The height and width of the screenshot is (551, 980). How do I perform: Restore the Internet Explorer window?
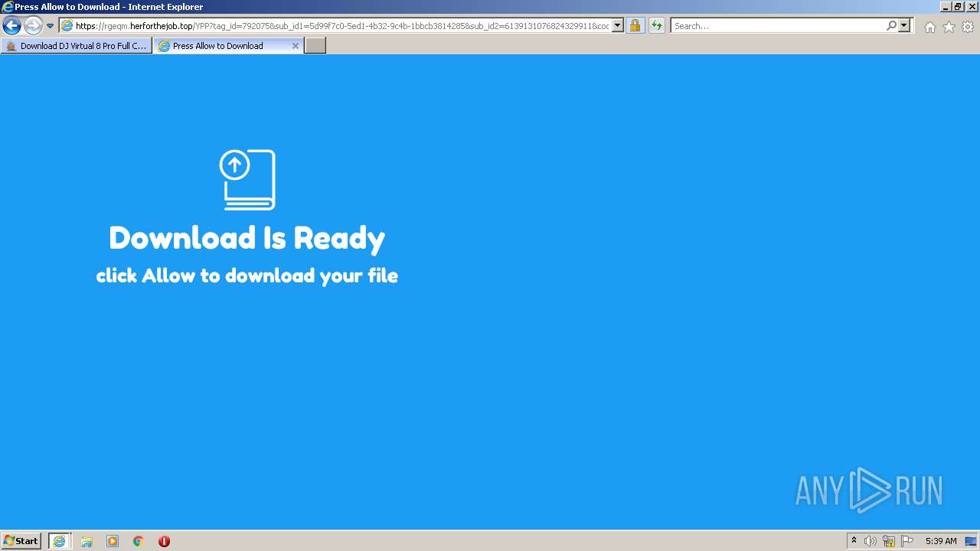coord(958,7)
